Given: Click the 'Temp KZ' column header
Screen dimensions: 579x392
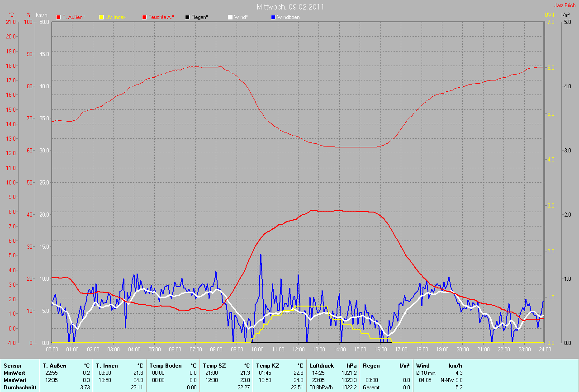Looking at the screenshot, I should 268,366.
